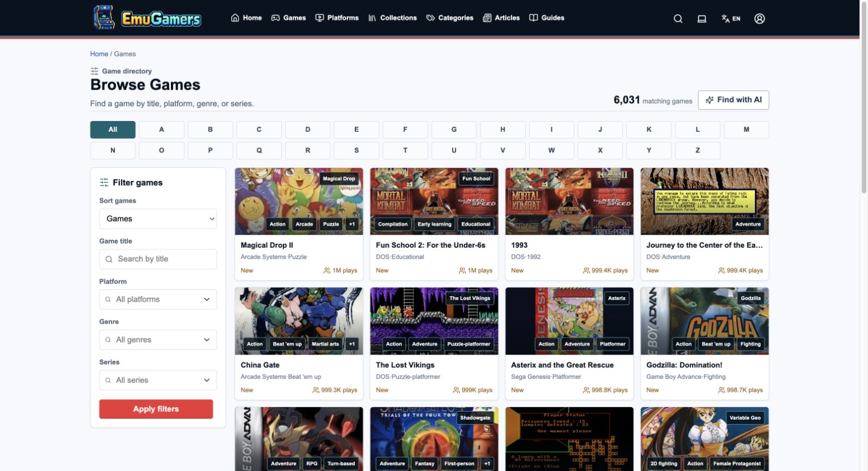Filter games by letter M
The width and height of the screenshot is (868, 471).
point(746,130)
